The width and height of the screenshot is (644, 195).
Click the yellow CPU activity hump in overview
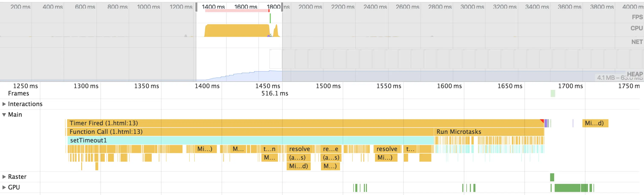tap(237, 30)
